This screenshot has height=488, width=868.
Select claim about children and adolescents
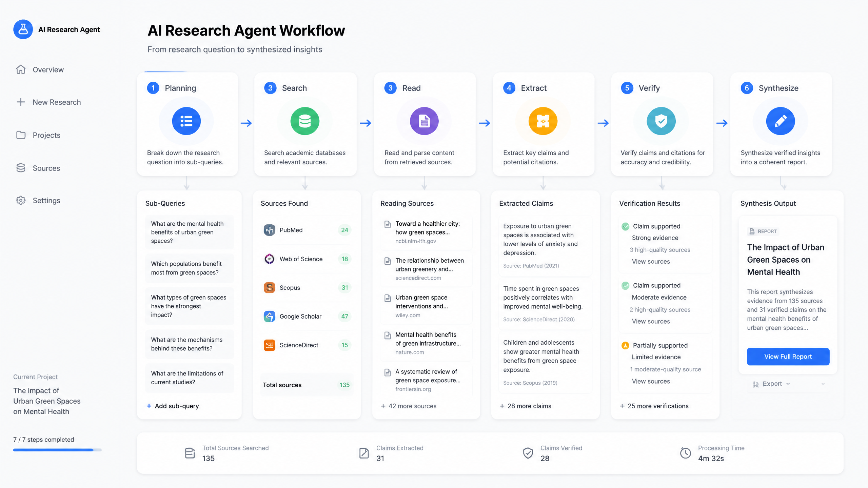tap(545, 362)
